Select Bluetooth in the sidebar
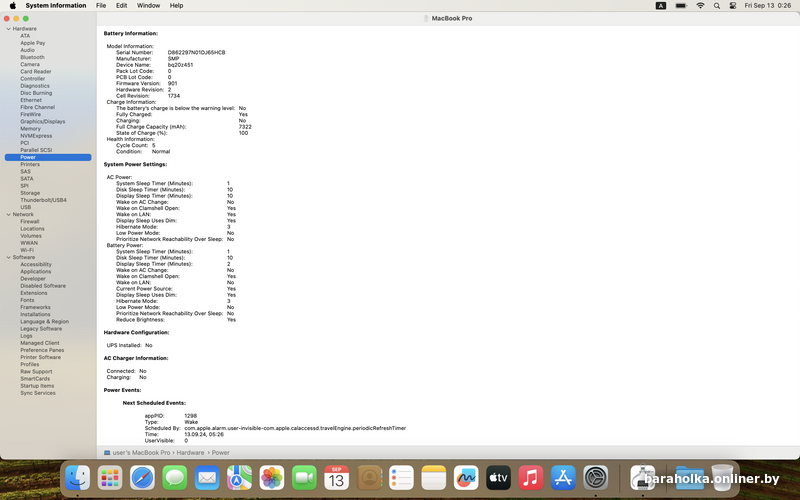800x500 pixels. 32,58
